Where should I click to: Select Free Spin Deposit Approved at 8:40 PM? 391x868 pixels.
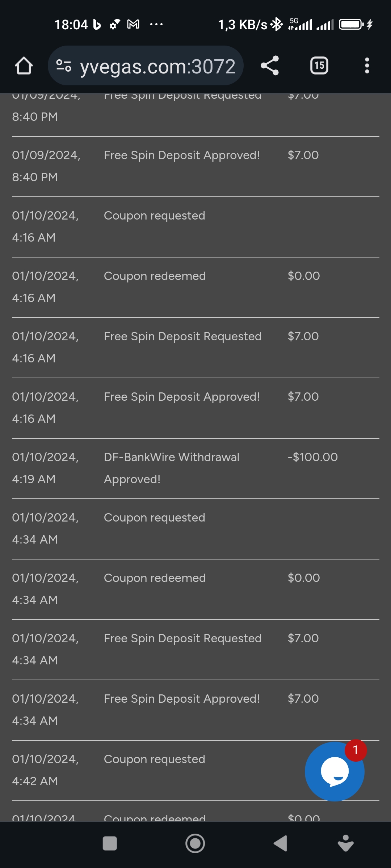pos(182,156)
